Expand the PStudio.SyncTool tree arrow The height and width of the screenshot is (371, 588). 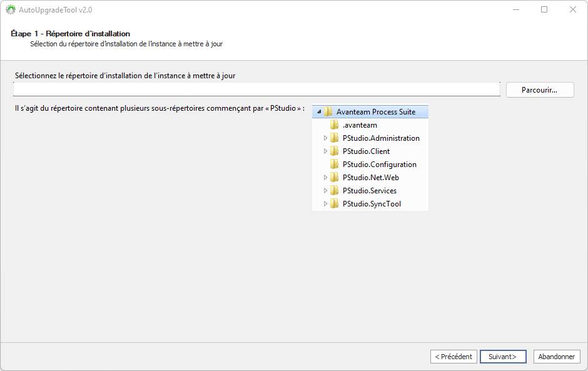tap(325, 204)
